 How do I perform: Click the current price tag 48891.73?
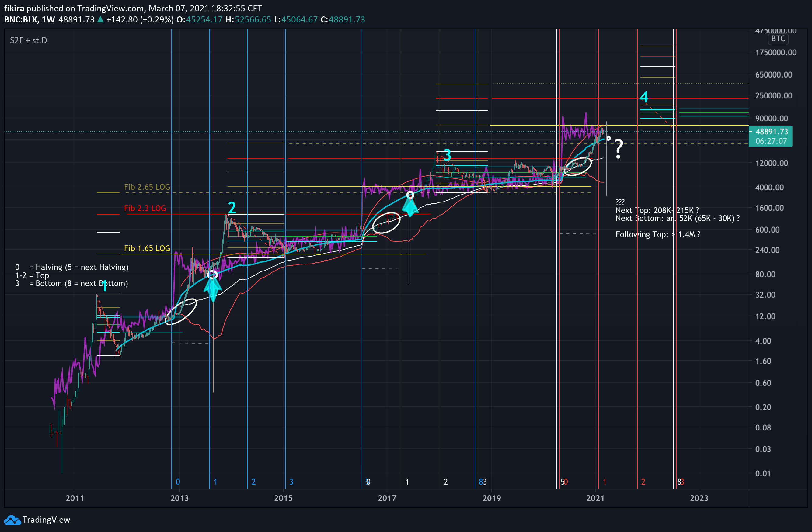(x=772, y=132)
